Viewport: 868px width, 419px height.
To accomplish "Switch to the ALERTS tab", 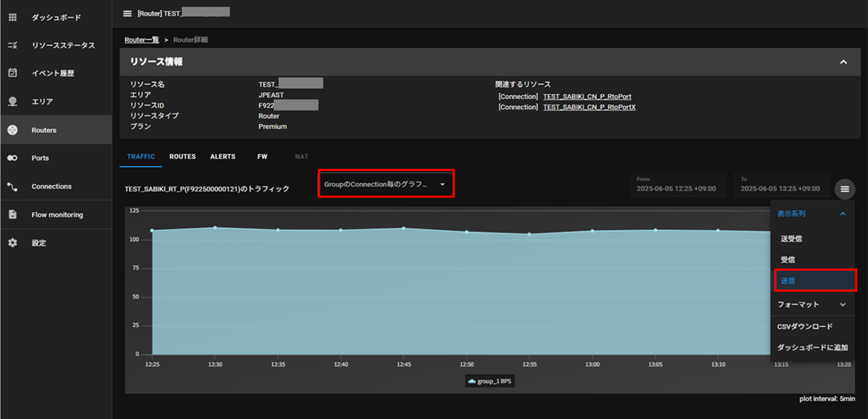I will (x=222, y=157).
